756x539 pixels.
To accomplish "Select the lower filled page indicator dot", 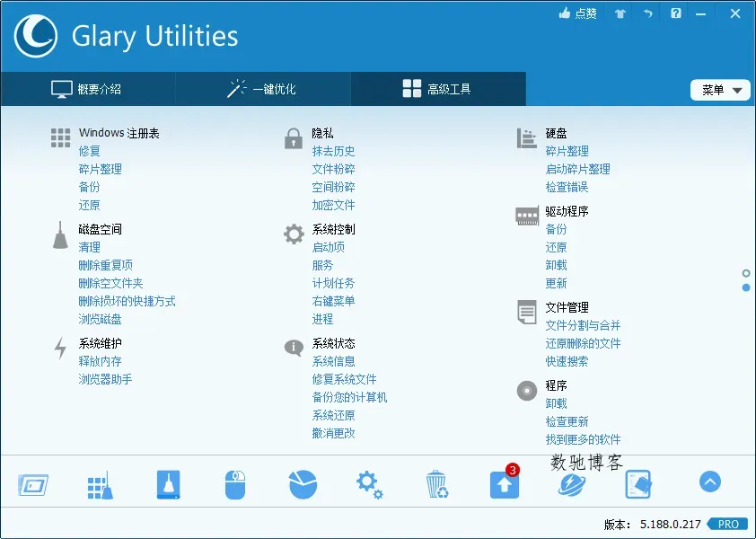I will (x=746, y=287).
